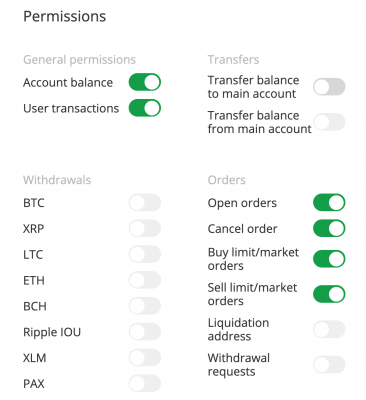Turn on XRP withdrawal toggle
This screenshot has height=400, width=366.
coord(145,228)
